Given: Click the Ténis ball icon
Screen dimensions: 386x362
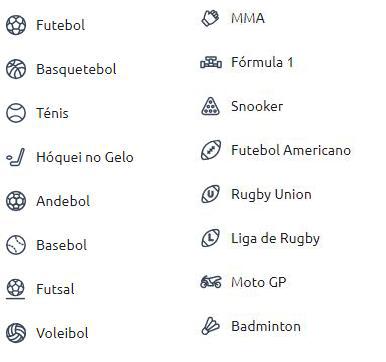Looking at the screenshot, I should tap(16, 113).
